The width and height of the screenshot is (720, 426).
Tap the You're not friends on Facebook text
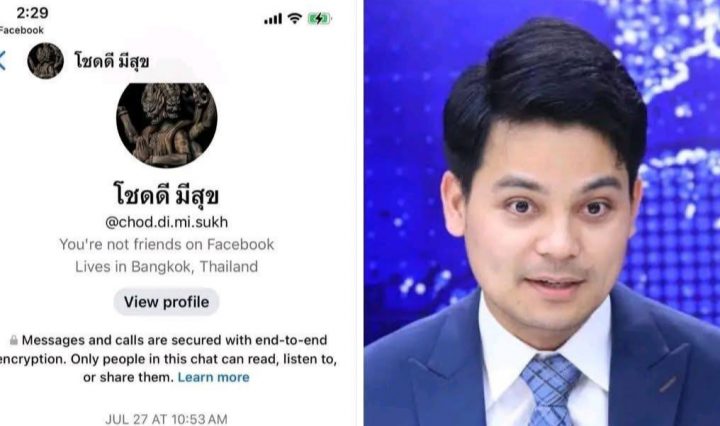pos(167,244)
